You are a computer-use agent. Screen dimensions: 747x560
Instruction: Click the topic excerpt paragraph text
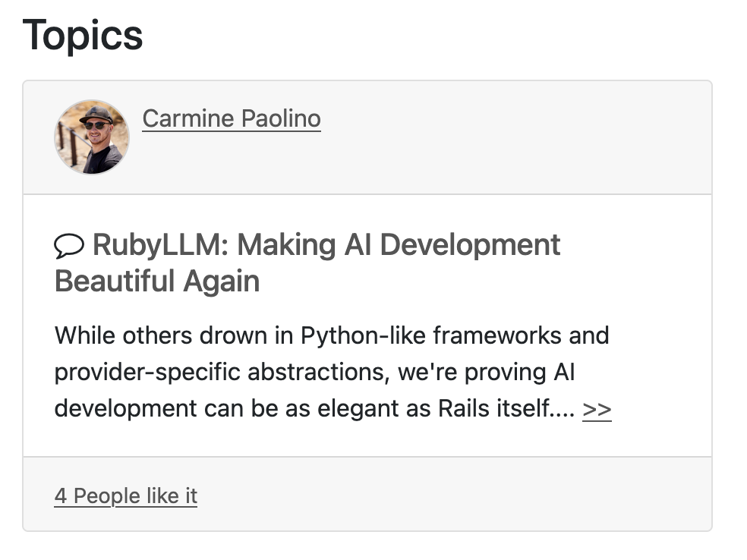click(332, 372)
